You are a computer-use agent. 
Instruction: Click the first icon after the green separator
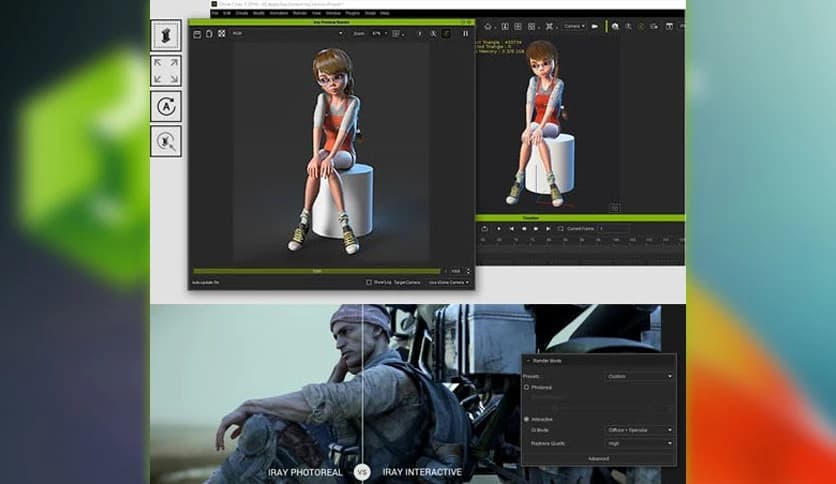coord(615,26)
